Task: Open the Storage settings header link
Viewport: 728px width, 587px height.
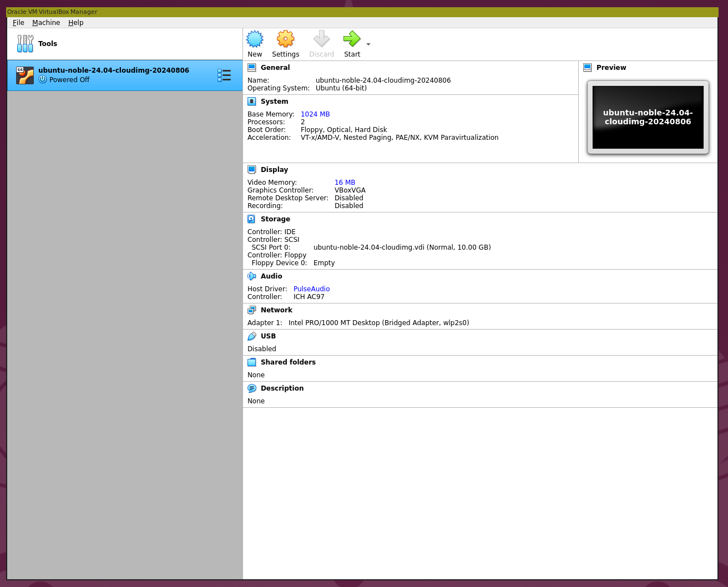Action: point(275,219)
